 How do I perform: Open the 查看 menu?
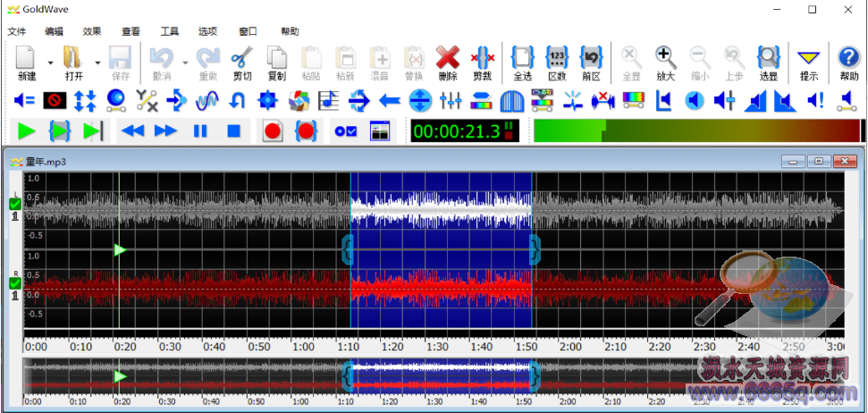tap(131, 31)
